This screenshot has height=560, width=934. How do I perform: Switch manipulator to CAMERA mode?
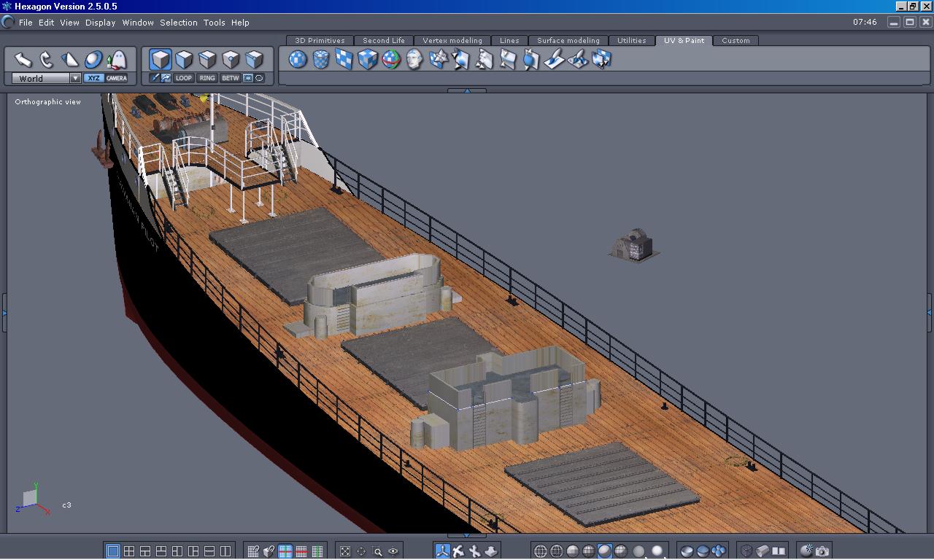coord(117,78)
